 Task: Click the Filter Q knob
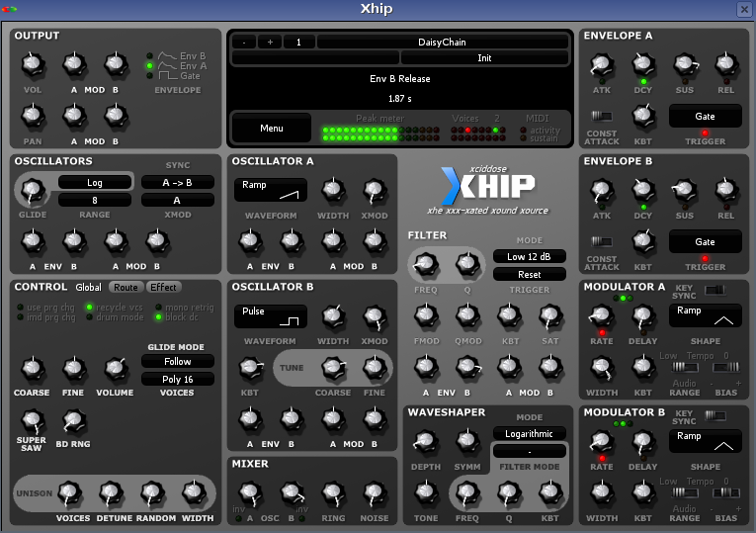tap(467, 264)
